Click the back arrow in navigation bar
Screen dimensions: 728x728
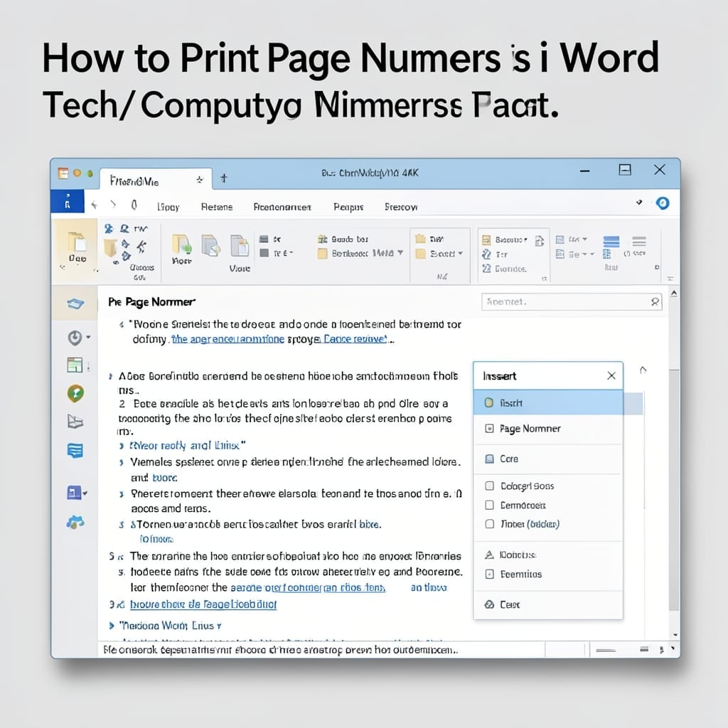pyautogui.click(x=95, y=205)
